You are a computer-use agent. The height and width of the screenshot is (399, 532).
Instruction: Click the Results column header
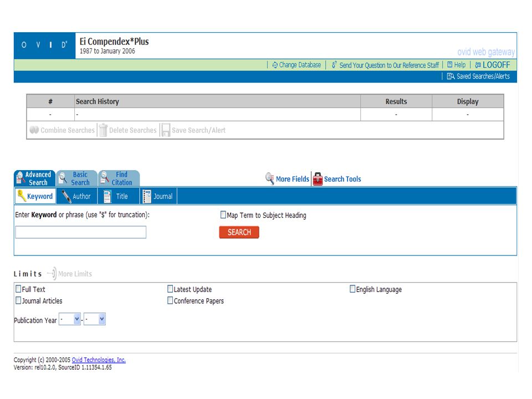[396, 101]
